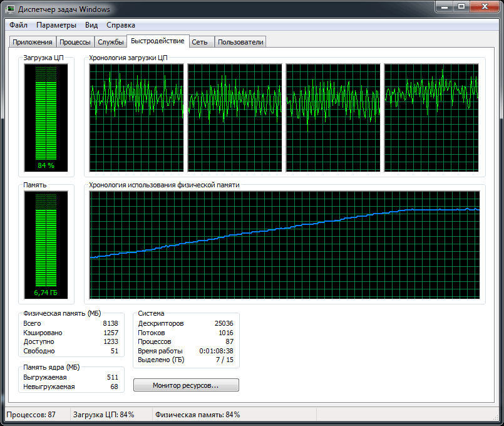
Task: Switch to the Процессы tab
Action: point(75,42)
